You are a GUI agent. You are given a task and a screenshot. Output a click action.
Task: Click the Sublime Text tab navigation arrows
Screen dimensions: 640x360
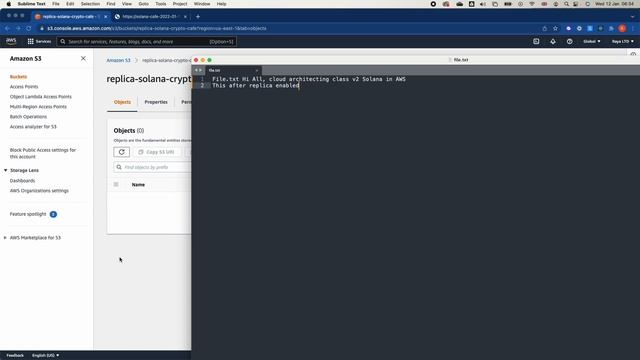coord(198,70)
